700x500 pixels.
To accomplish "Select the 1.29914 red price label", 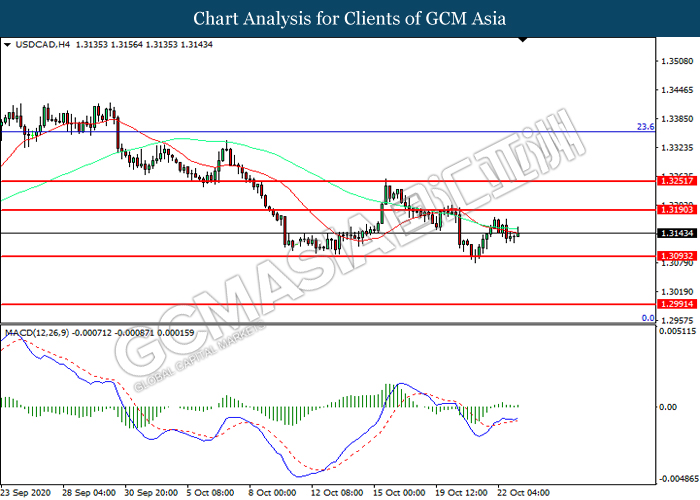I will 677,304.
